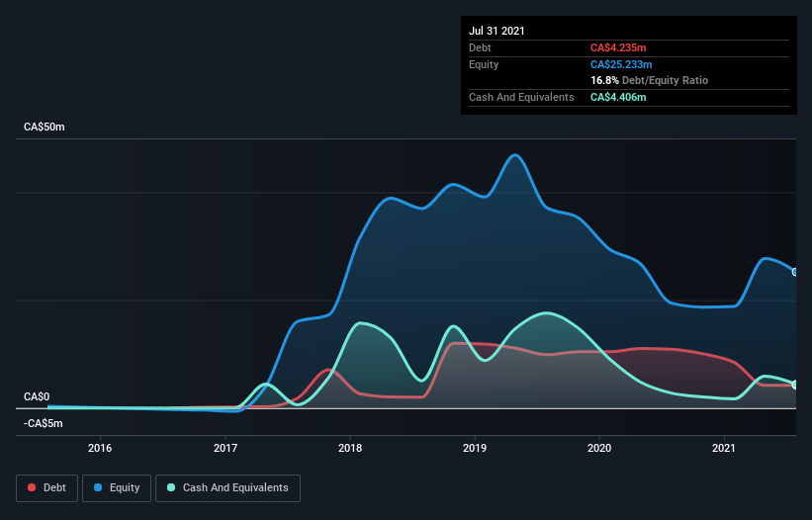Click the CA$4.235m debt value
Screen dimensions: 812x520
pos(618,47)
